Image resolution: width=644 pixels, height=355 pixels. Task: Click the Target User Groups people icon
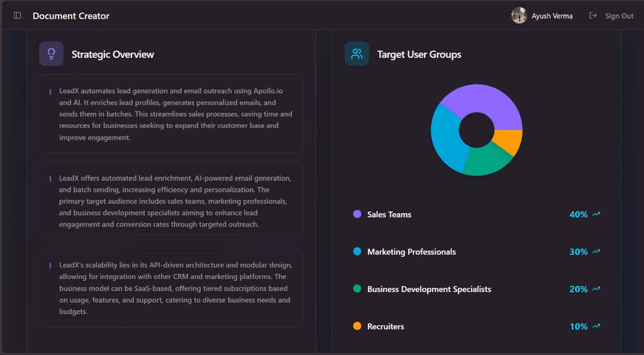click(357, 54)
